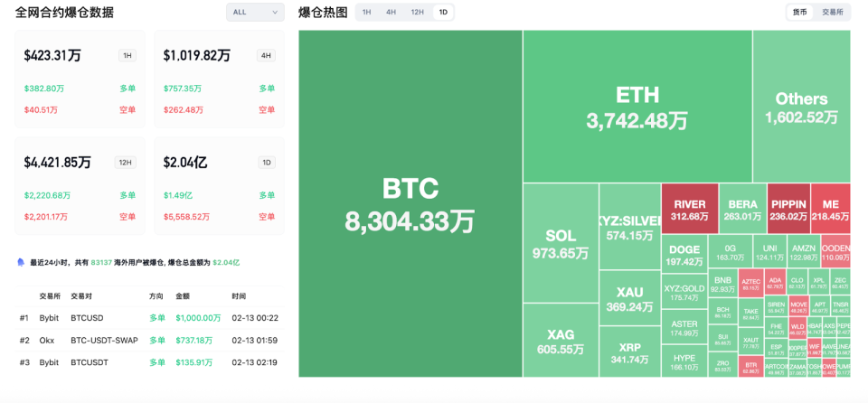Select the 1D heatmap tab

[442, 12]
